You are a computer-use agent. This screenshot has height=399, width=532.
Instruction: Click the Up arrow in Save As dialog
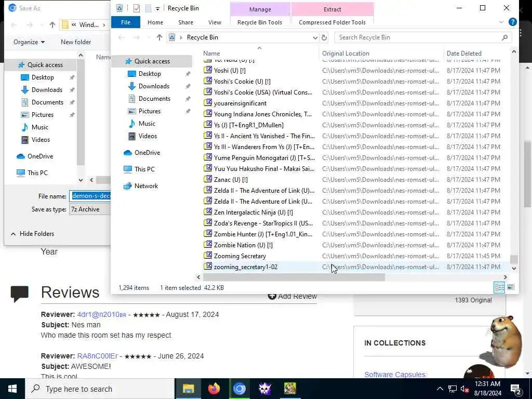[52, 25]
